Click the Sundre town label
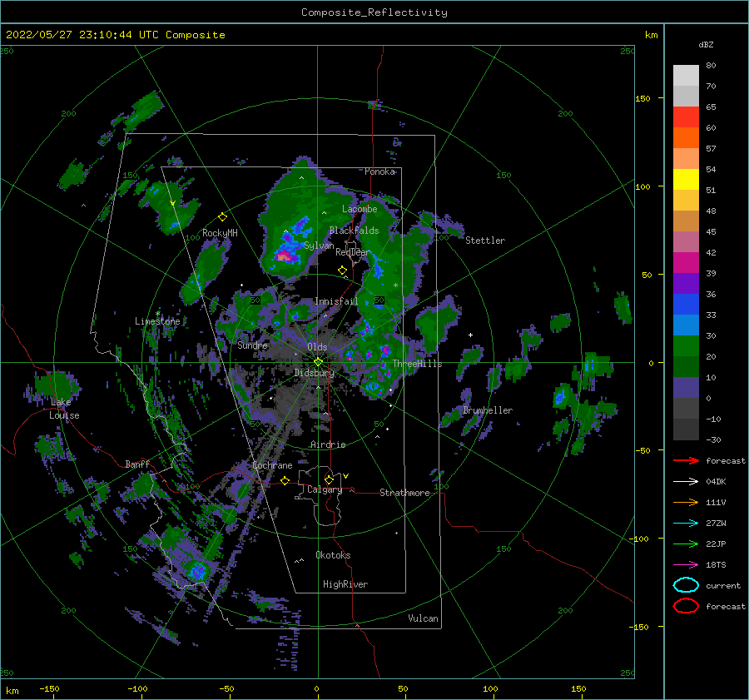The height and width of the screenshot is (700, 749). point(252,345)
